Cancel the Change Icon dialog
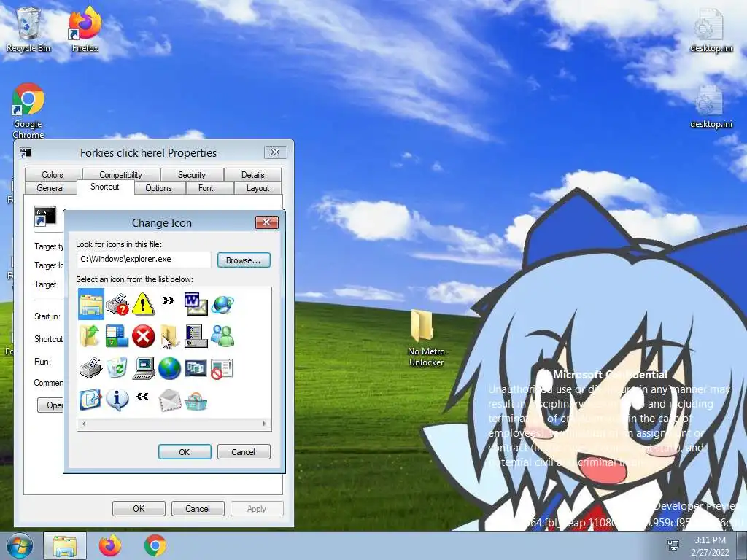This screenshot has width=747, height=560. tap(244, 452)
